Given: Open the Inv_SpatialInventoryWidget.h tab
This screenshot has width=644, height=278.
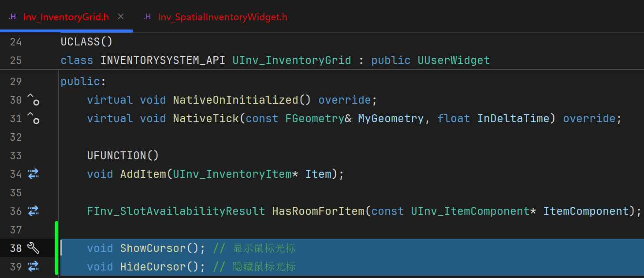Looking at the screenshot, I should coord(223,17).
